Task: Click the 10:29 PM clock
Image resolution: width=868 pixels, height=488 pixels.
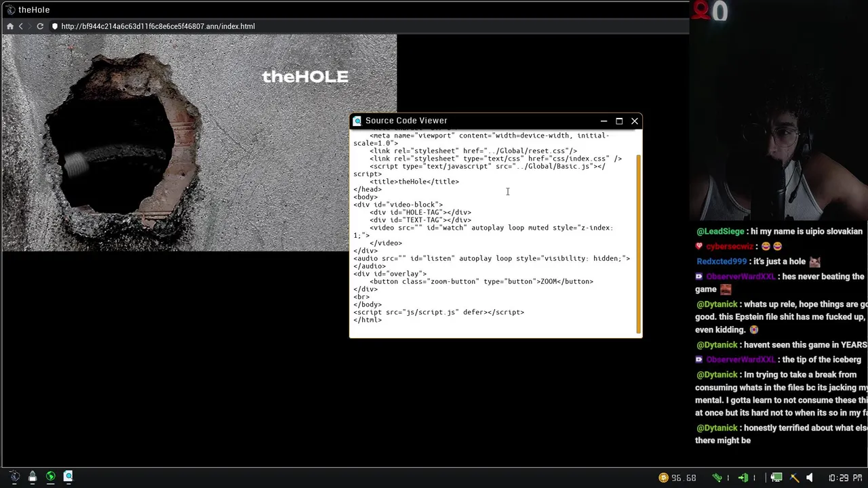Action: click(845, 478)
